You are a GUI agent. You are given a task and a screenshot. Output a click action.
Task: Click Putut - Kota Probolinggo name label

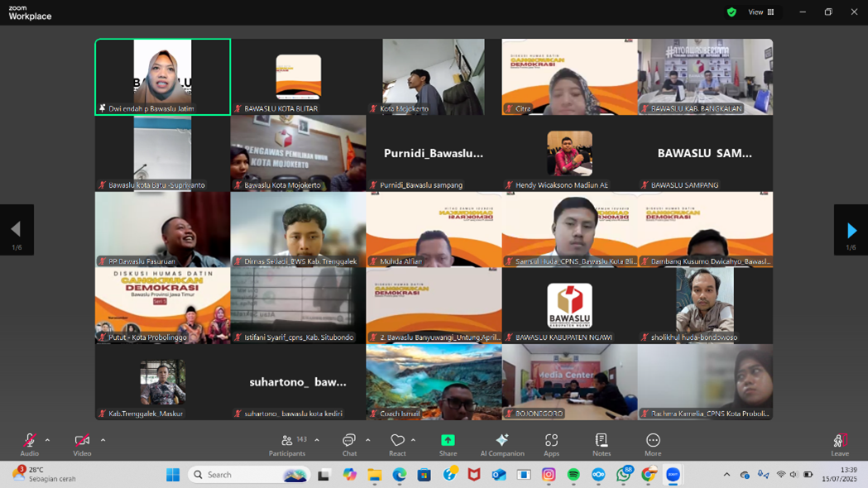click(147, 337)
